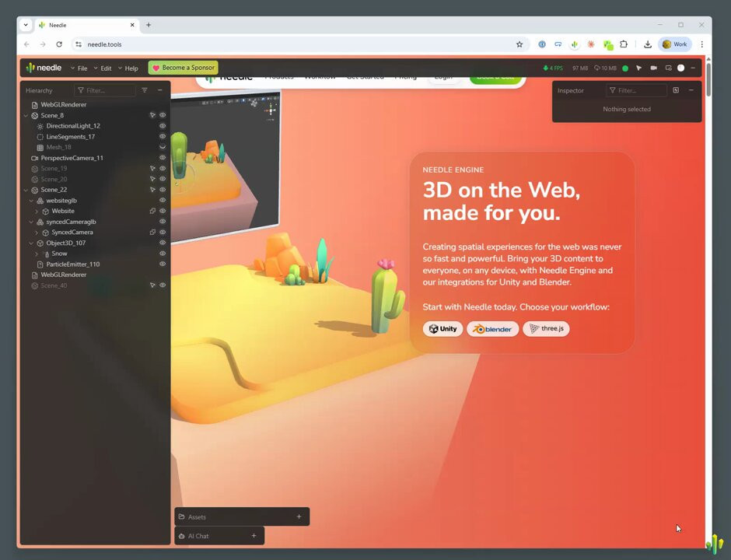731x560 pixels.
Task: Collapse the Scene_22 tree node
Action: tap(26, 191)
